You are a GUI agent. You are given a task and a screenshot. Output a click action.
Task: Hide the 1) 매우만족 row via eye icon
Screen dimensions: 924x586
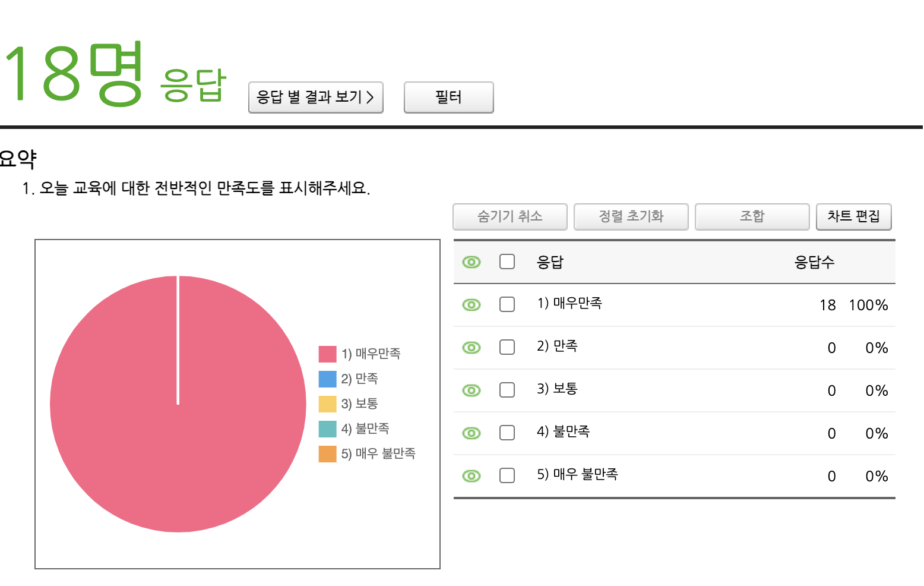(x=472, y=305)
